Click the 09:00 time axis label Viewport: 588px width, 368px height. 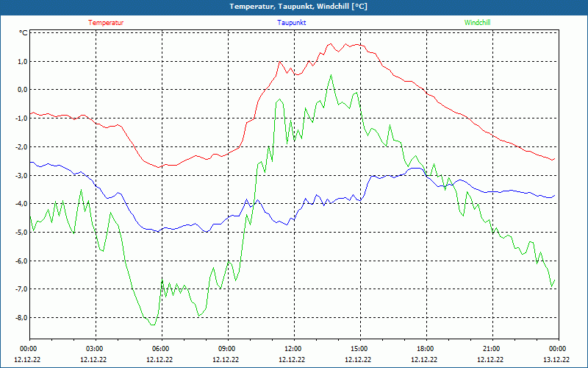(x=227, y=349)
